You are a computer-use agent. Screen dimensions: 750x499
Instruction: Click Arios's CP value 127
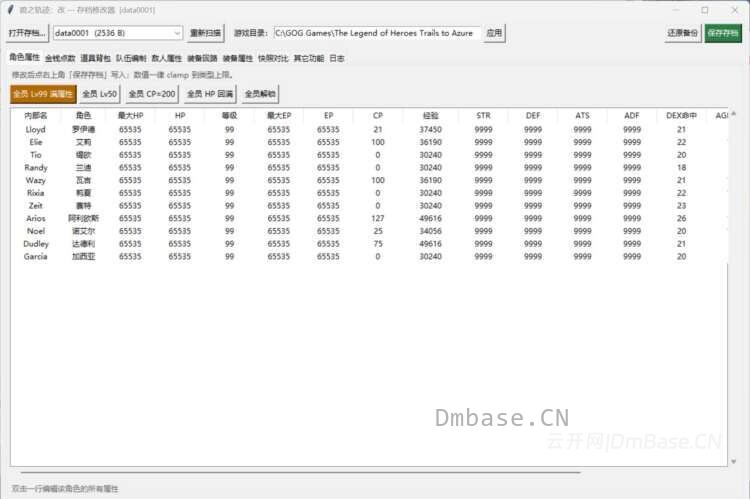pyautogui.click(x=378, y=218)
